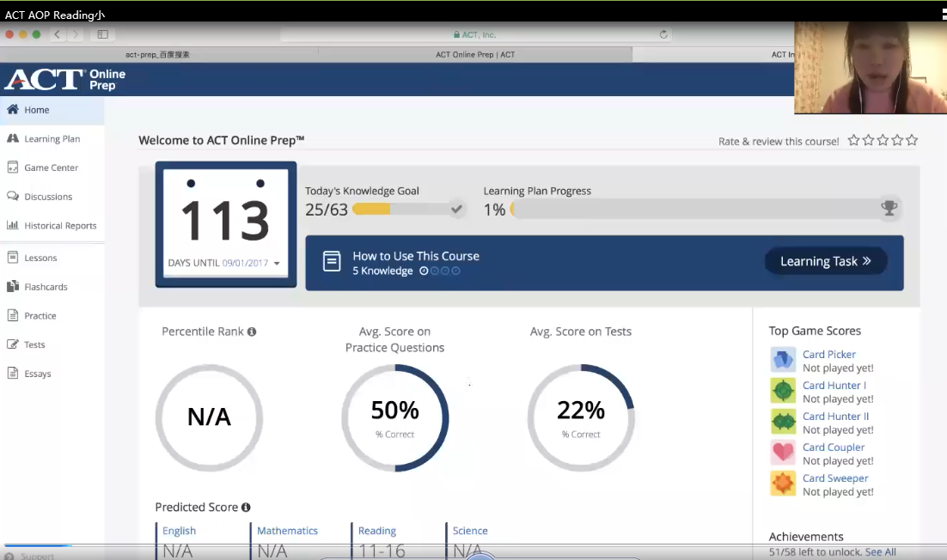Click the Reading predicted score label
Screen dimensions: 947x560
coord(377,531)
